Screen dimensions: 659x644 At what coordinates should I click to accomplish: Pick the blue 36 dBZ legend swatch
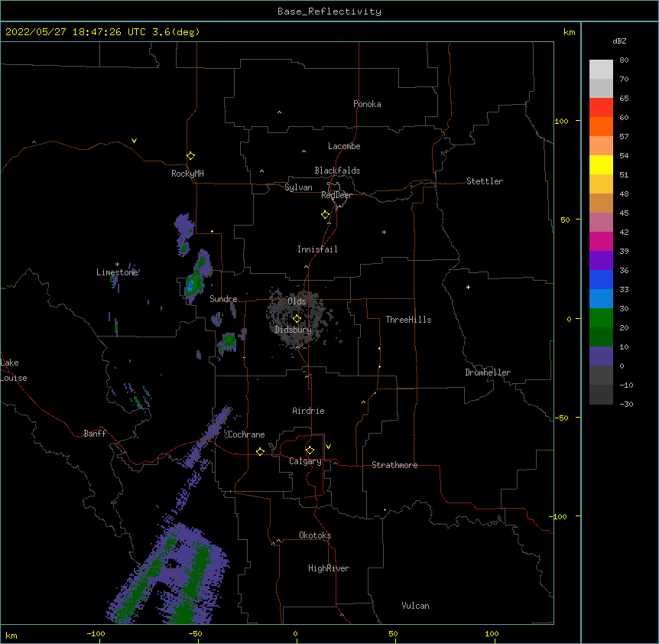click(601, 279)
